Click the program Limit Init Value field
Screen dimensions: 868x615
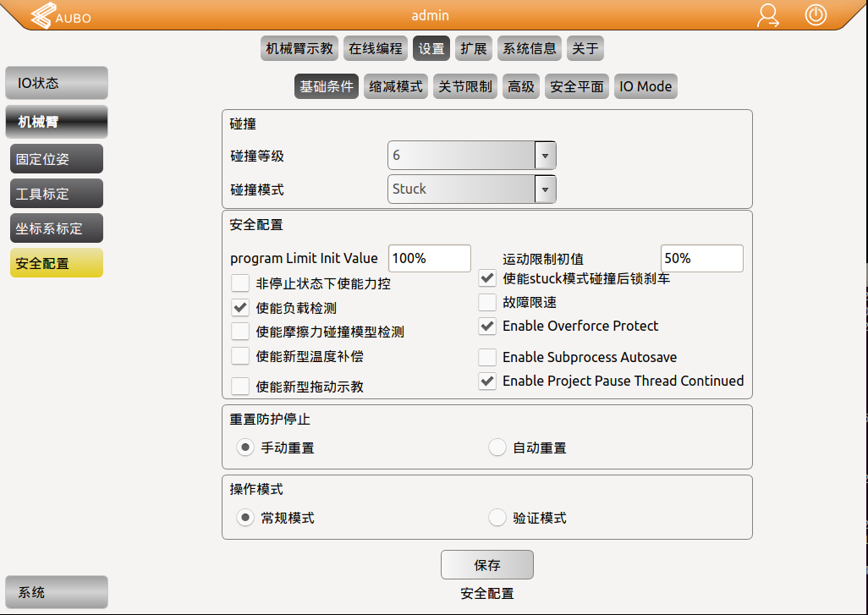(429, 258)
